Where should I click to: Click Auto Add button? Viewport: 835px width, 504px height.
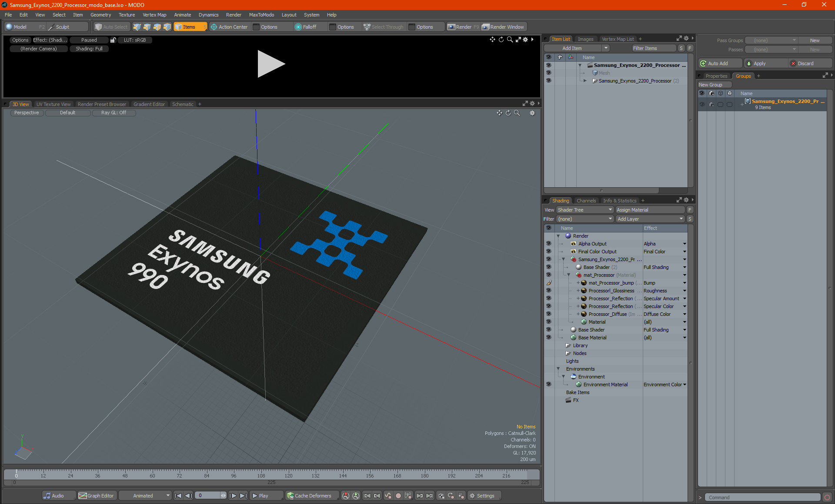click(720, 63)
